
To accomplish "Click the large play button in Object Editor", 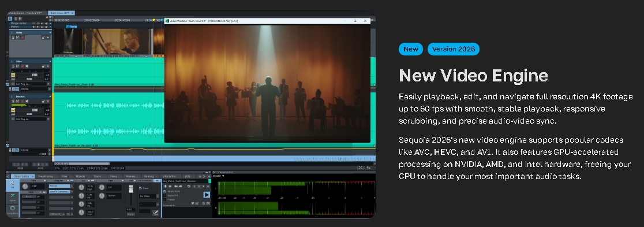I will 207,195.
